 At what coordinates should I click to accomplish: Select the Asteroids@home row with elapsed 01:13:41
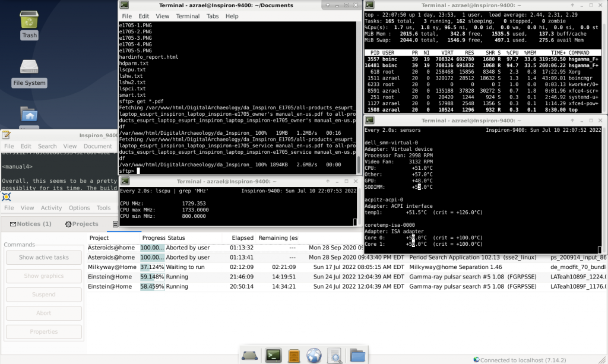347,257
